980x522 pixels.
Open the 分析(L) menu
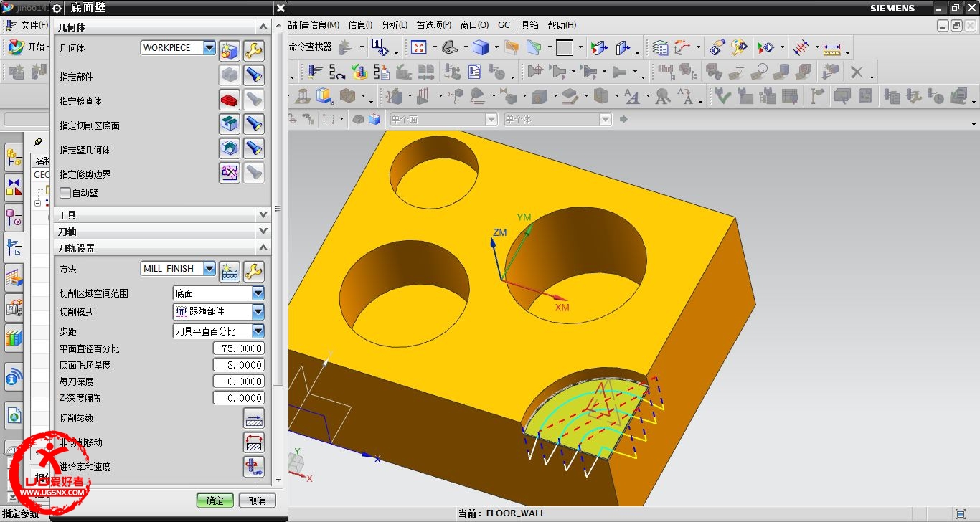395,25
